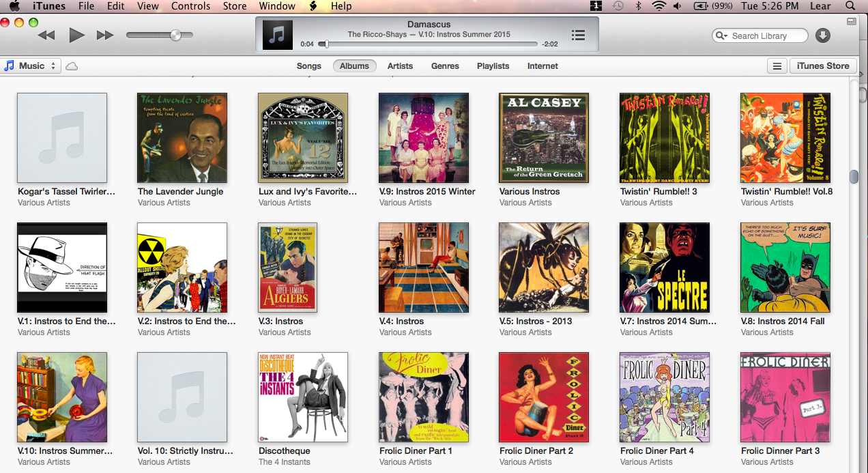The height and width of the screenshot is (473, 868).
Task: Select Twistin' Rumble!! Vol.8 album cover
Action: pyautogui.click(x=785, y=138)
